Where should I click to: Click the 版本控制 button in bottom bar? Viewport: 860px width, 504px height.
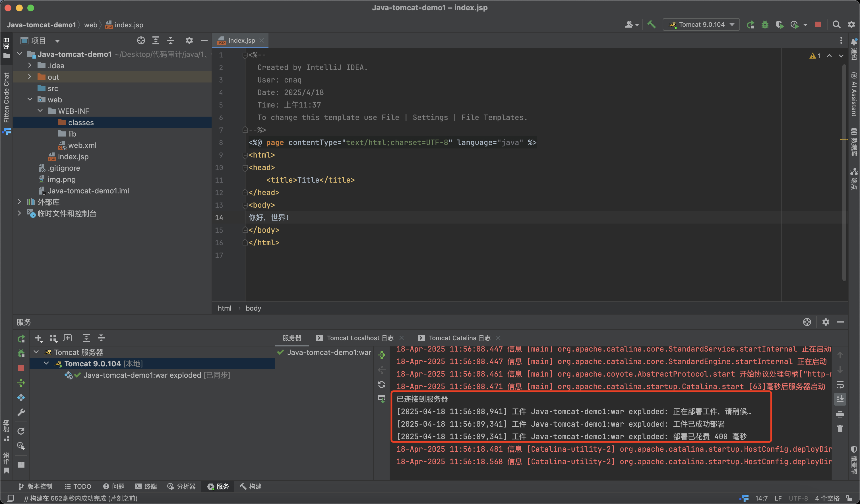36,486
